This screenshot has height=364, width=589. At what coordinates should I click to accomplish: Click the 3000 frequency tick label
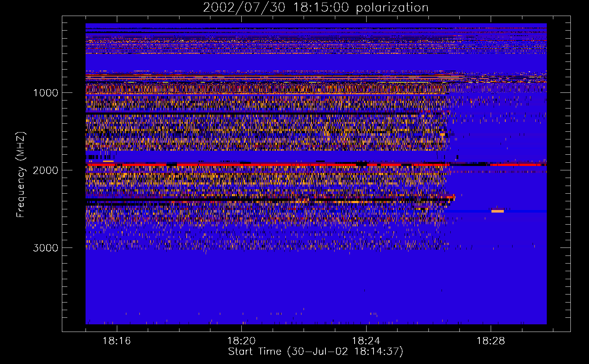click(46, 248)
